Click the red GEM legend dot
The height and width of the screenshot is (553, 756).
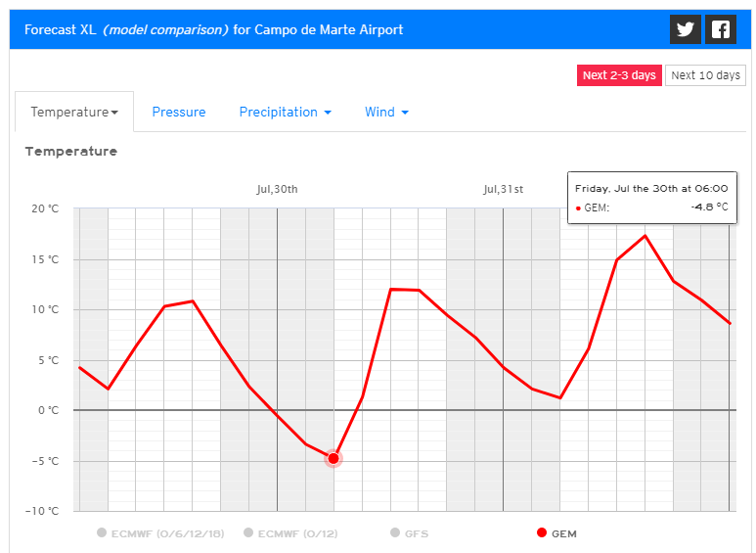coord(542,533)
